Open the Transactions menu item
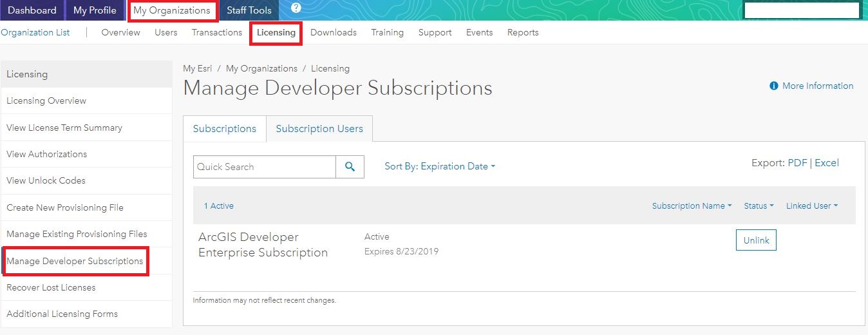This screenshot has width=868, height=335. coord(217,32)
